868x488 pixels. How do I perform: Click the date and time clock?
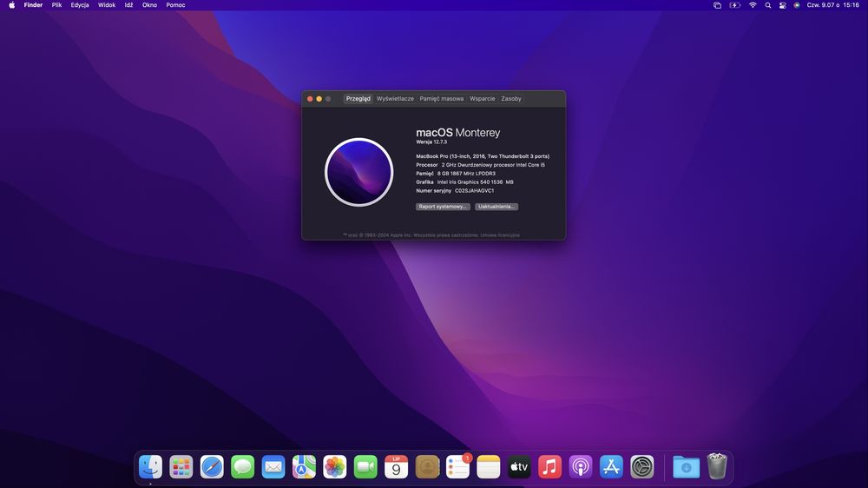click(x=832, y=5)
